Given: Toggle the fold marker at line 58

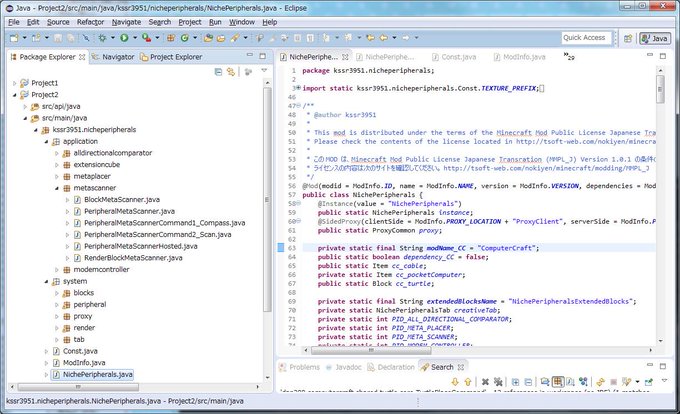Looking at the screenshot, I should 299,203.
